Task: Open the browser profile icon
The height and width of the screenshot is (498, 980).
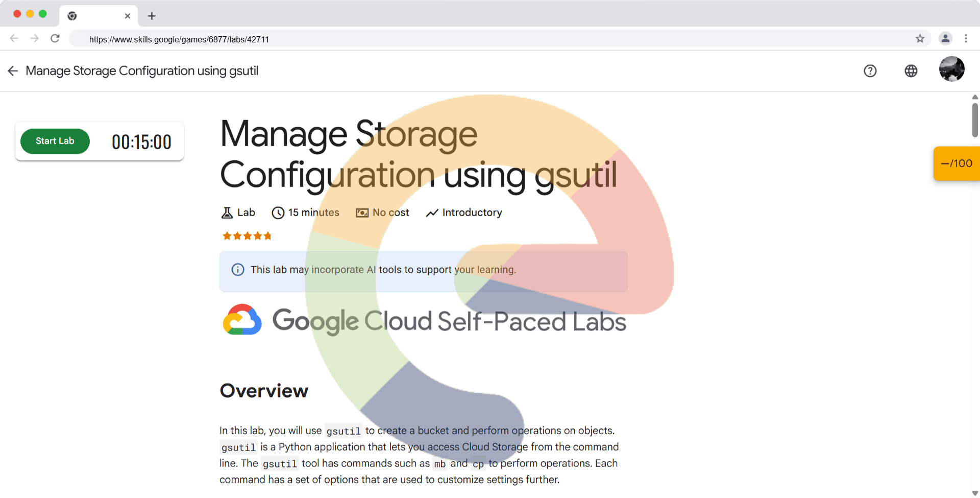Action: click(945, 39)
